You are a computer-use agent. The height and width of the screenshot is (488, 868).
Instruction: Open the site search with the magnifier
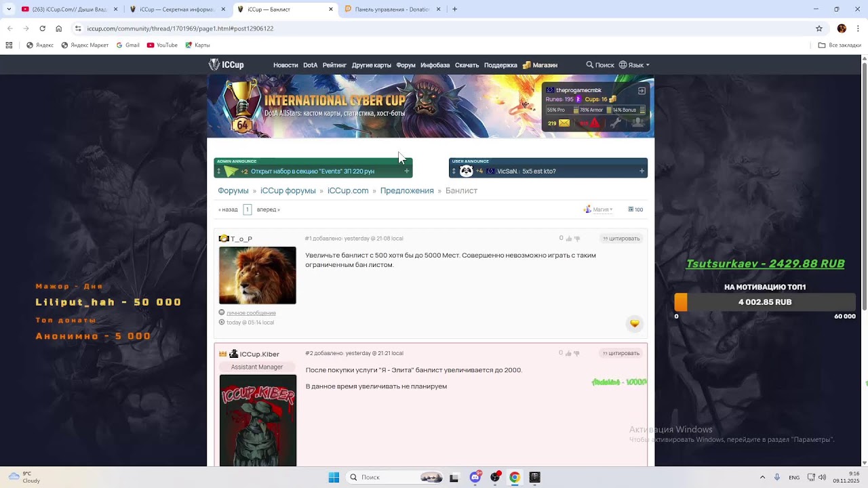pyautogui.click(x=590, y=65)
